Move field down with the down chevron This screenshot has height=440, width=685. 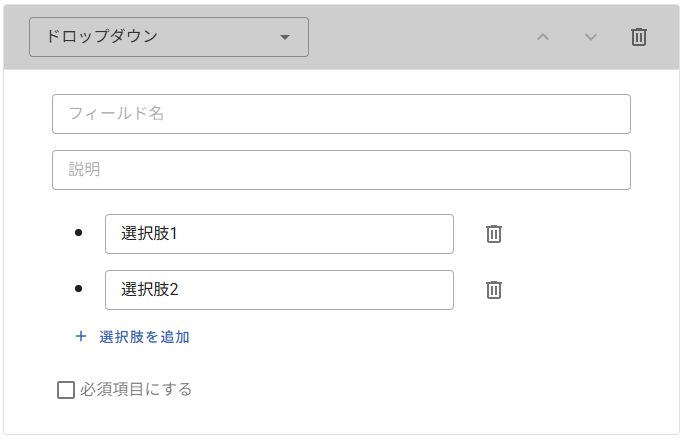tap(591, 37)
